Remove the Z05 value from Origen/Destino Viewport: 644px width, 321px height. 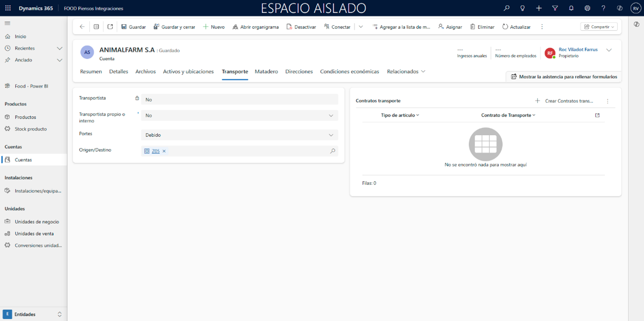click(x=164, y=151)
